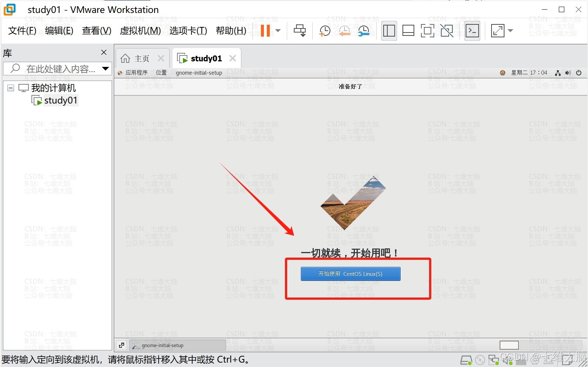588x367 pixels.
Task: Click gnome-initial-setup in the guest top bar
Action: pyautogui.click(x=199, y=72)
